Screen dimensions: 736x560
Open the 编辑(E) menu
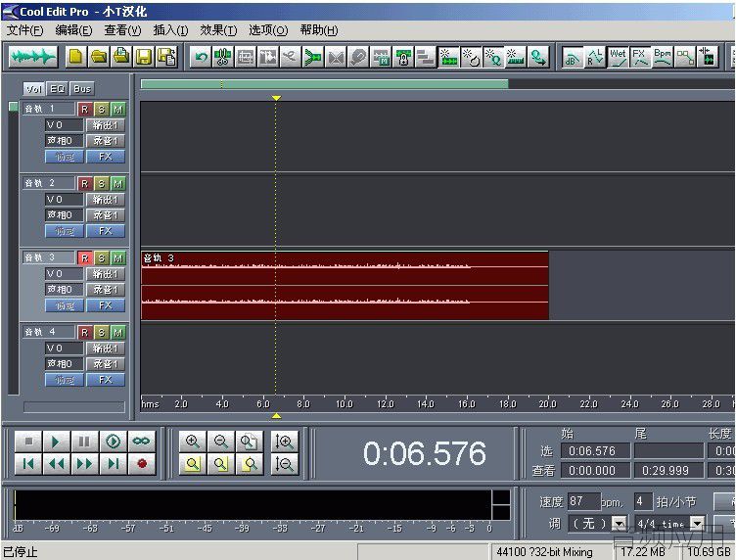(73, 30)
